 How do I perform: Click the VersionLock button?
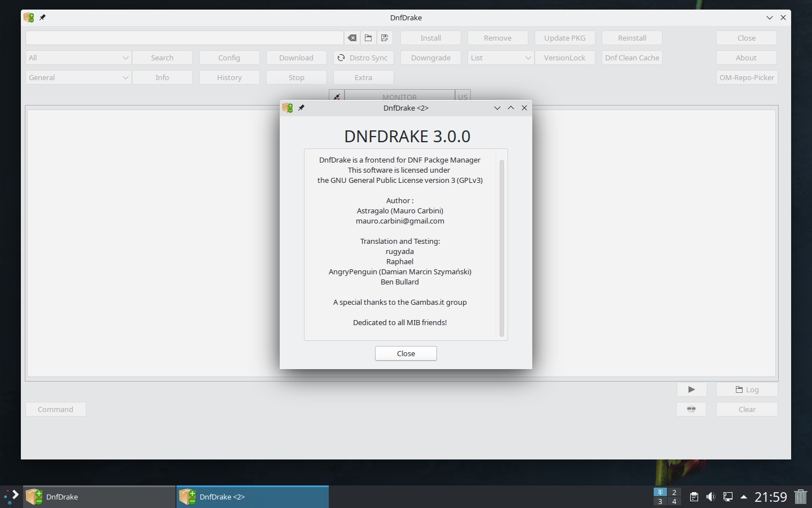565,58
